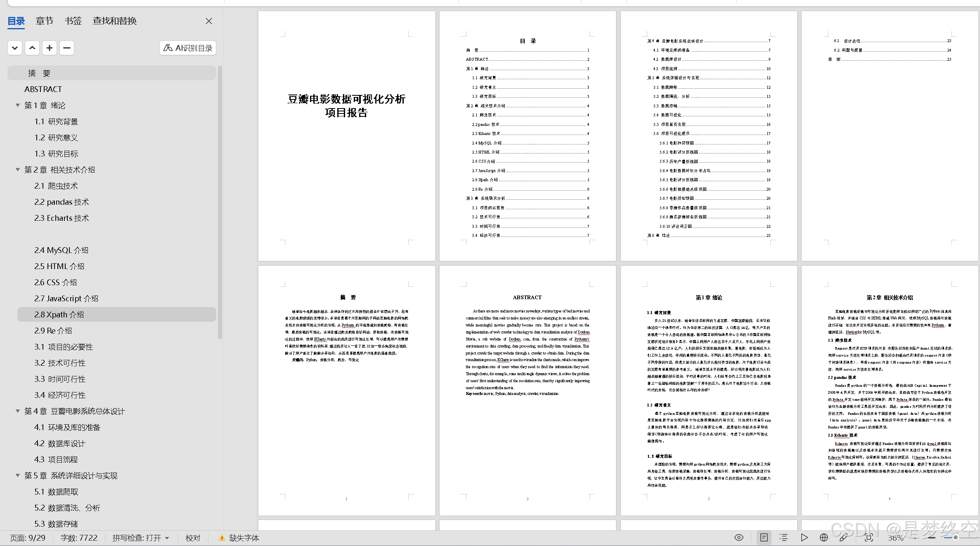Screen dimensions: 980x546
Task: Click the pen writing mode icon
Action: pyautogui.click(x=844, y=537)
